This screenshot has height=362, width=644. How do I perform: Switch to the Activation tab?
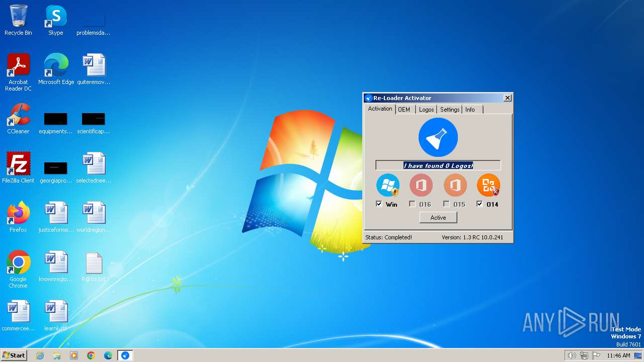pyautogui.click(x=380, y=109)
